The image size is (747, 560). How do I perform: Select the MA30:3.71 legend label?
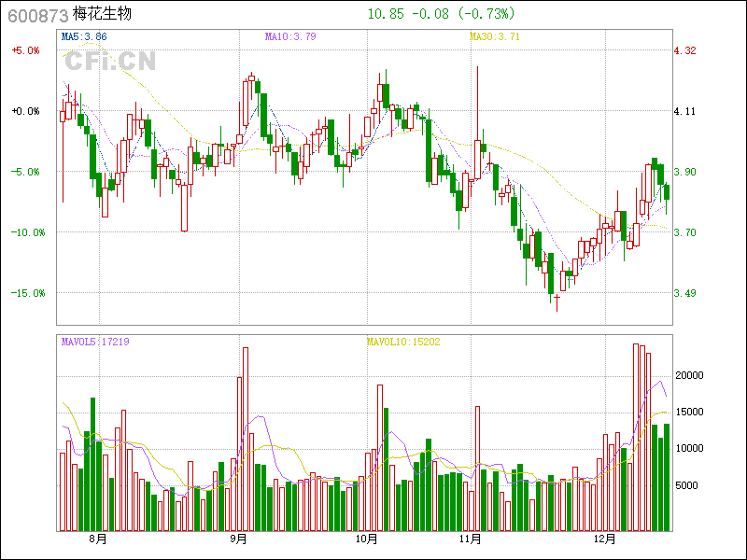point(494,36)
